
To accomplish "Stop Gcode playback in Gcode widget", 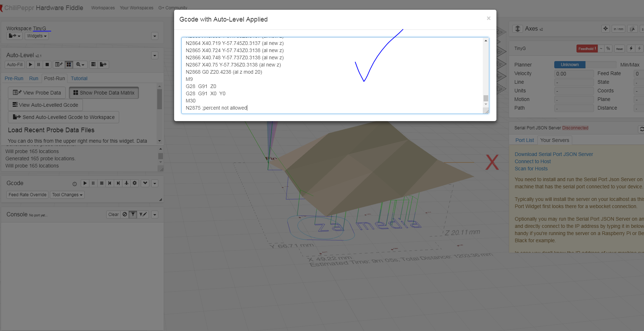I will 102,183.
